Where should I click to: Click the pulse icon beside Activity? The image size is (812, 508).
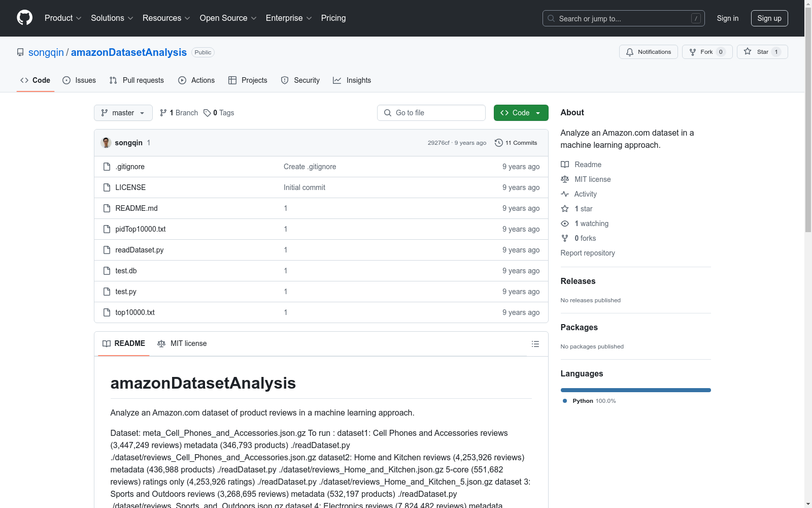click(565, 194)
